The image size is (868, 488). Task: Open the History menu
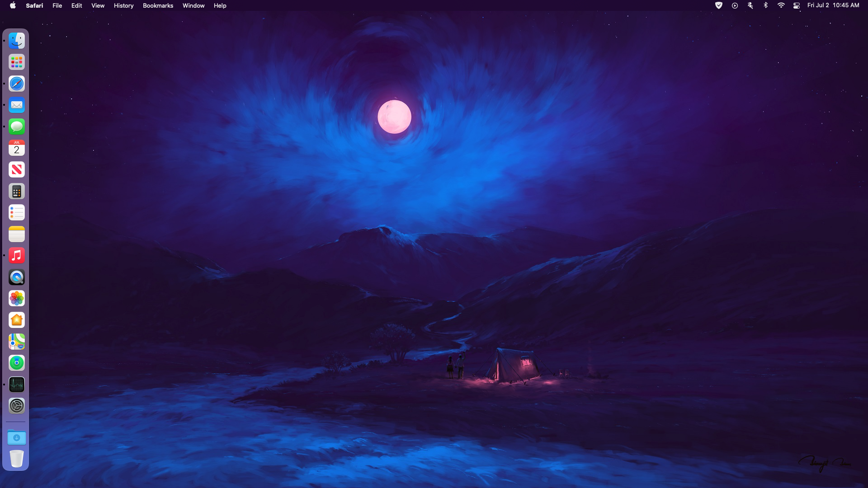[x=123, y=5]
